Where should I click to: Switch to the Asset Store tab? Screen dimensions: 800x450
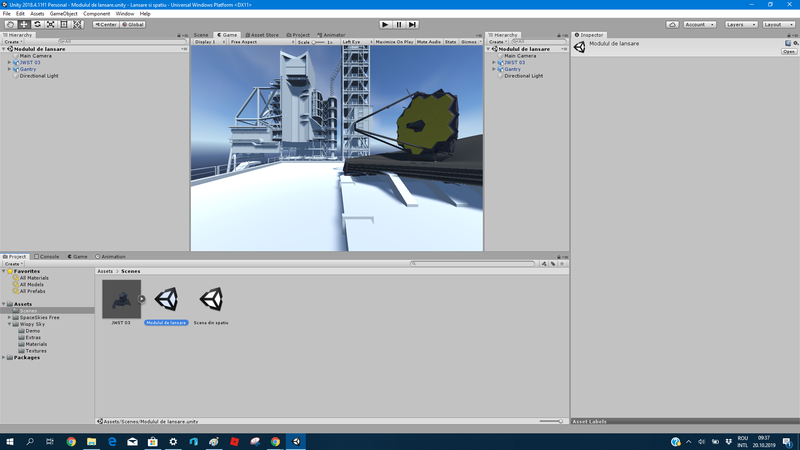263,35
